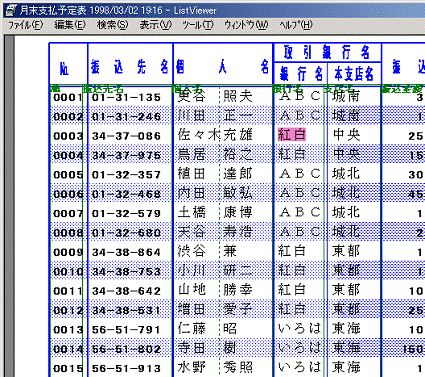Select the いろは bank cell in row 0013
Screen dimensions: 425x377
pyautogui.click(x=299, y=329)
